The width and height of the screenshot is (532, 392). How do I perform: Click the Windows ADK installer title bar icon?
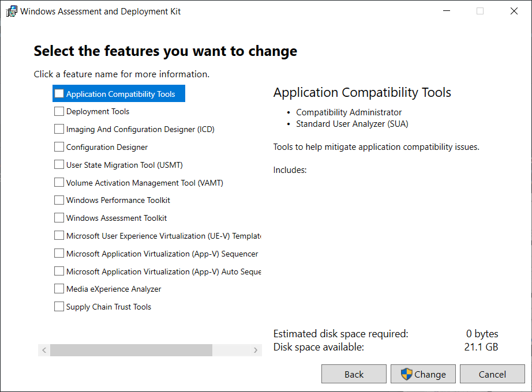(x=11, y=11)
